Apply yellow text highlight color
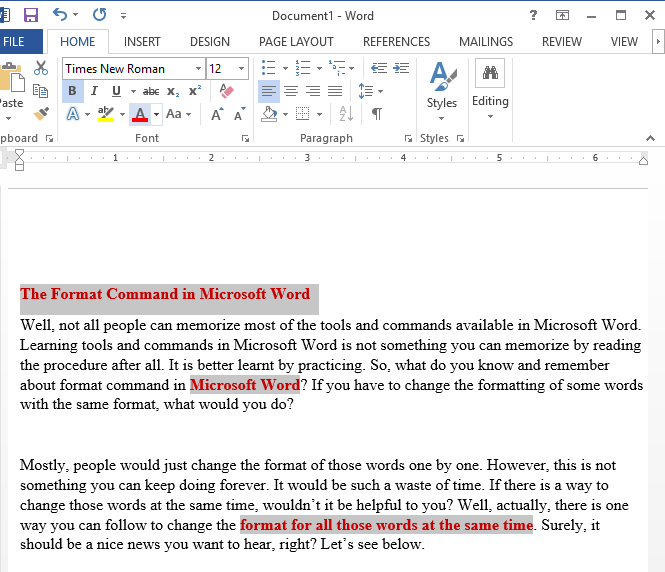The image size is (665, 572). click(106, 114)
